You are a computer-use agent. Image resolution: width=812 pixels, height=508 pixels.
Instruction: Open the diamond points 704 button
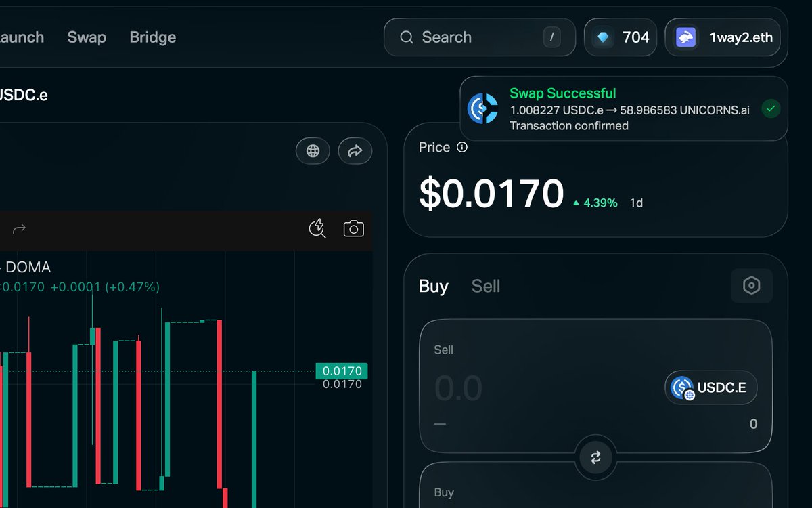[621, 37]
